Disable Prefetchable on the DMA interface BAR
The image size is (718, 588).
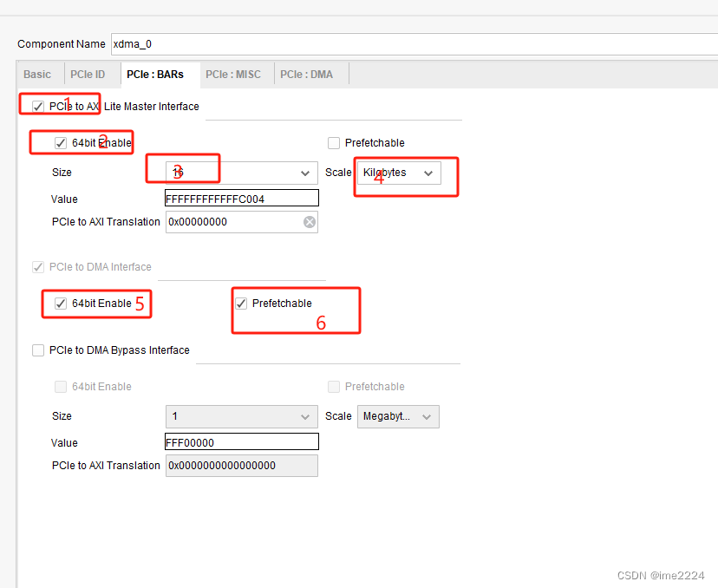point(240,303)
